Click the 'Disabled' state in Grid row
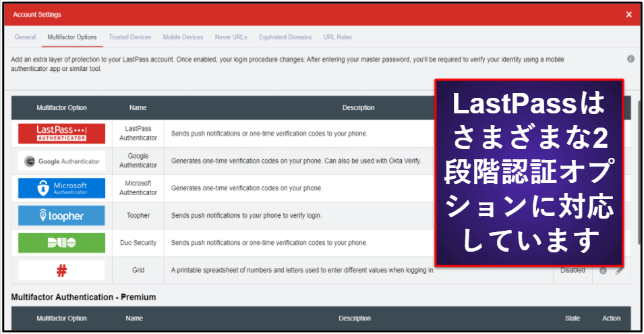Screen dimensions: 644x334 pos(573,271)
